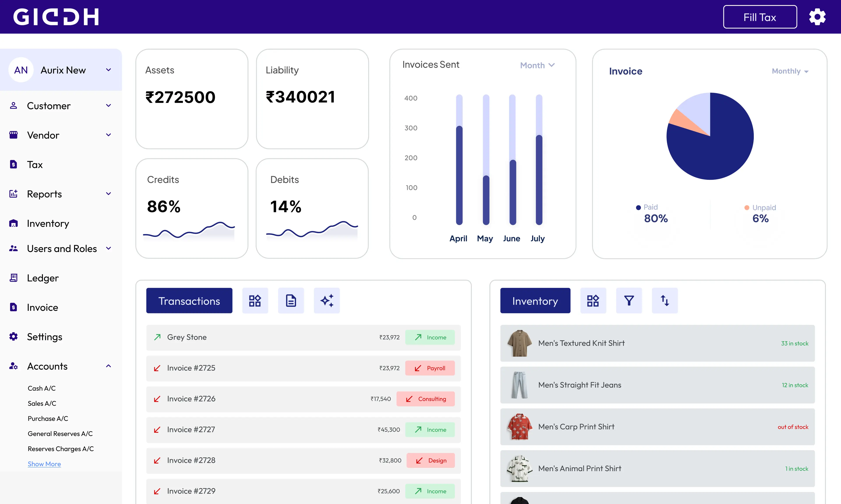The image size is (841, 504).
Task: Open the filter icon in Inventory panel
Action: pos(629,300)
